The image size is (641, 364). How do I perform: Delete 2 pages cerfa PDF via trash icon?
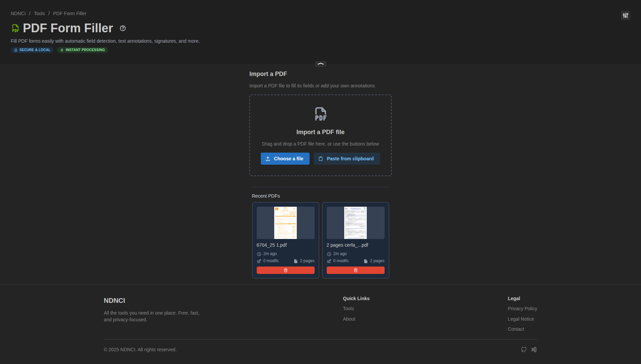(355, 270)
